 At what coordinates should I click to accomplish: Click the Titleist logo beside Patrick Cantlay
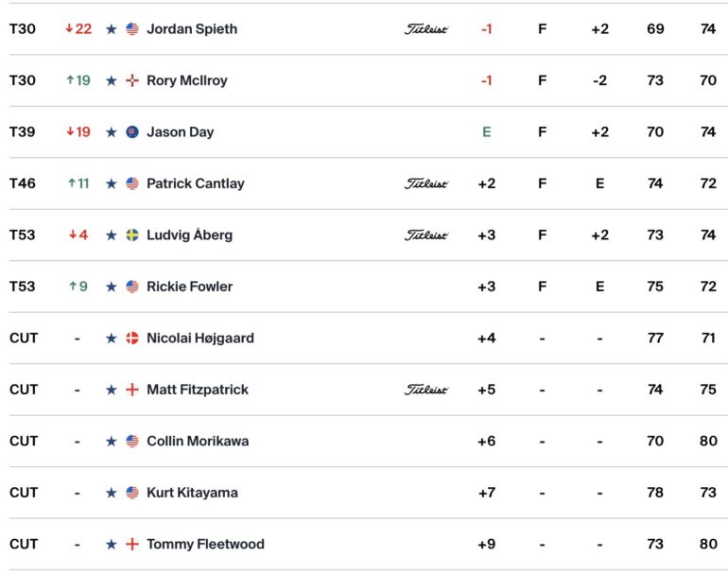pyautogui.click(x=425, y=183)
